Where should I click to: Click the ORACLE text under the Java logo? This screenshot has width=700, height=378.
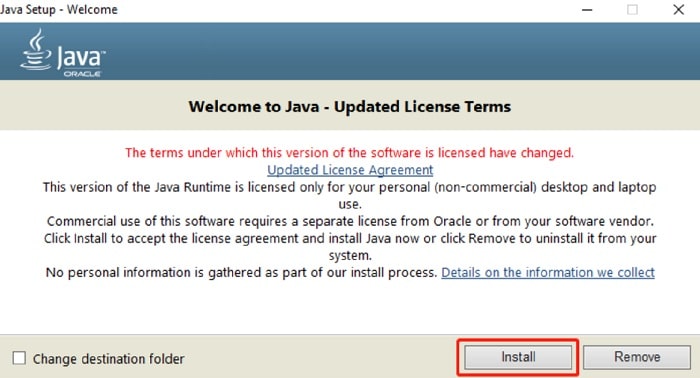click(82, 74)
